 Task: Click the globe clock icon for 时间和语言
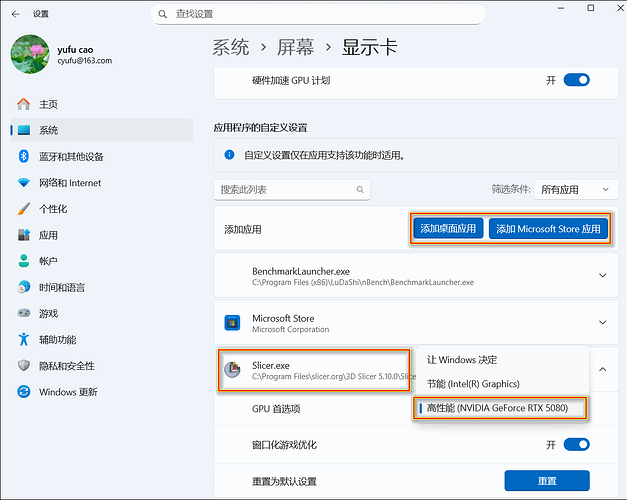tap(24, 287)
